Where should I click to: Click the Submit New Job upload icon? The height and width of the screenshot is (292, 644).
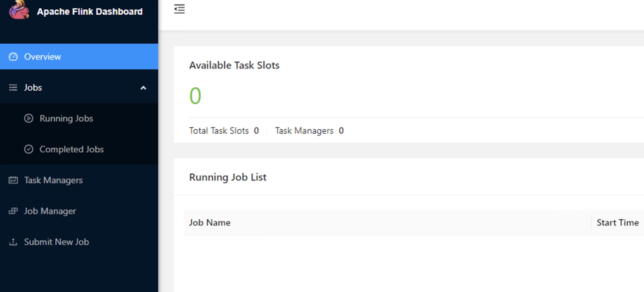(x=13, y=242)
